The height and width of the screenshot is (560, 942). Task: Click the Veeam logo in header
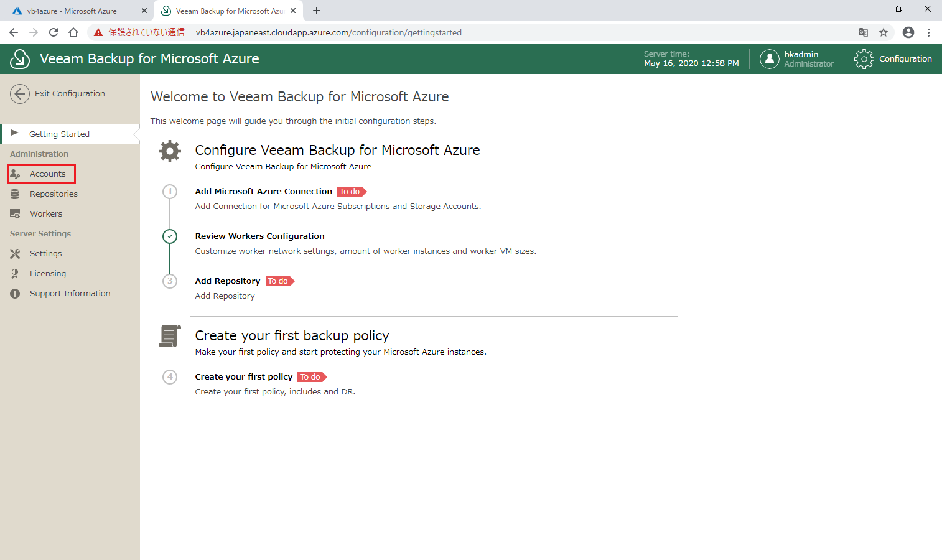coord(20,59)
